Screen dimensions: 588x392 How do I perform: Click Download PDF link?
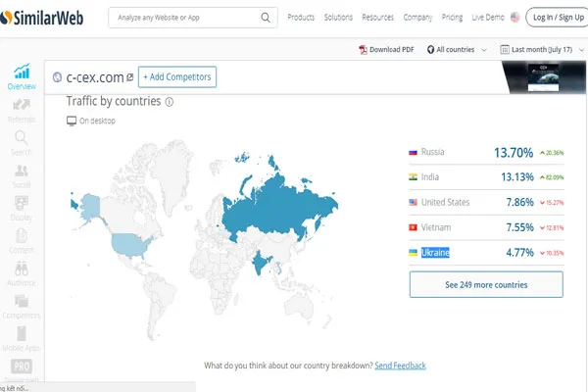pyautogui.click(x=391, y=50)
